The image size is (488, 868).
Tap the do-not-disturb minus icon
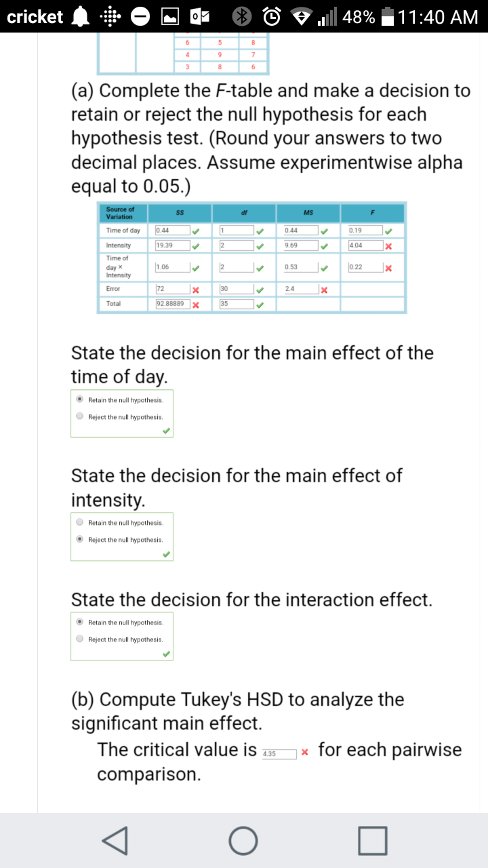pyautogui.click(x=142, y=17)
